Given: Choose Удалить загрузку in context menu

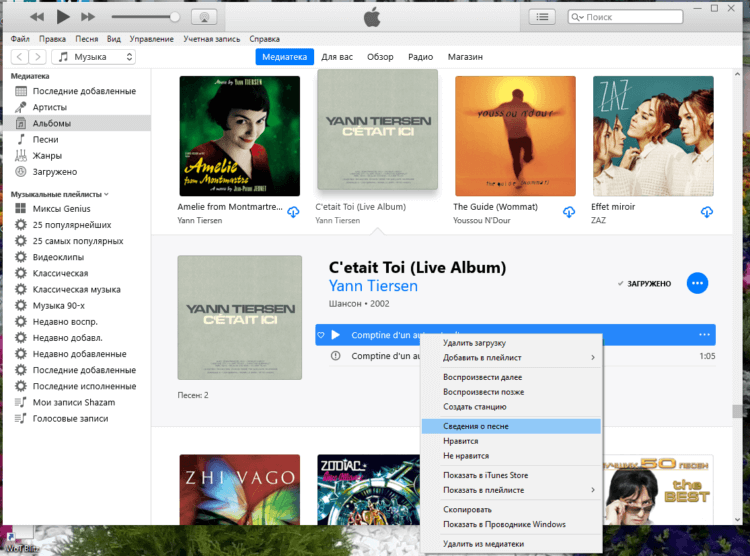Looking at the screenshot, I should click(511, 343).
